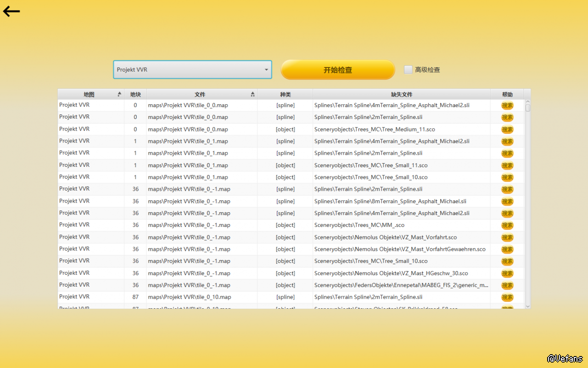Screen dimensions: 588x368
Task: Click search icon for VZ_Mast_Vorfahrt.sco row
Action: tap(507, 238)
